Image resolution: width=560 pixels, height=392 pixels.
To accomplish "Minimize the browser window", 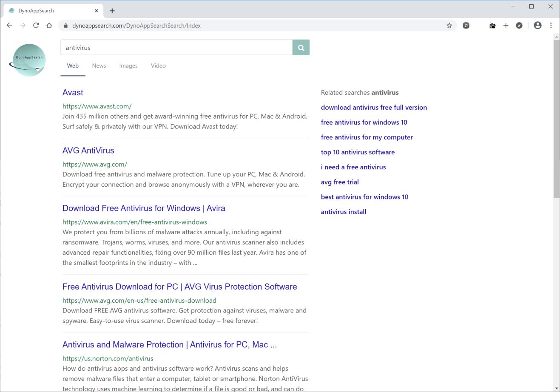I will [x=513, y=6].
